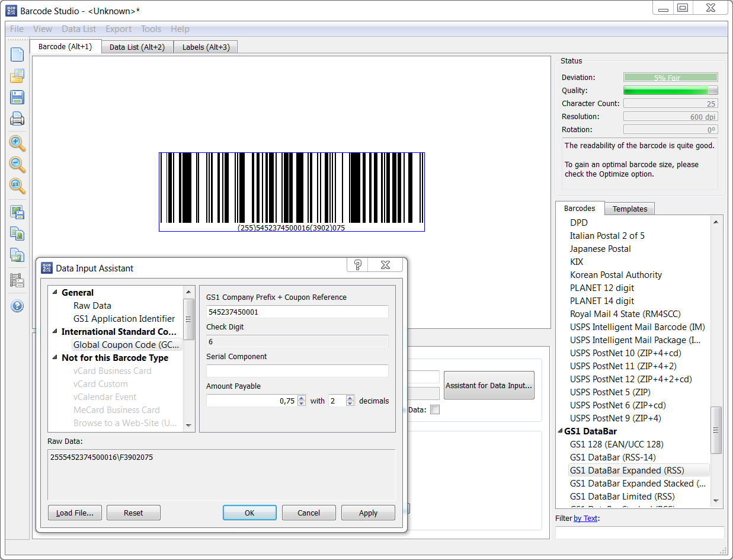Screen dimensions: 733x560
Task: Click the Barcodes list scroll-up arrow
Action: 716,222
